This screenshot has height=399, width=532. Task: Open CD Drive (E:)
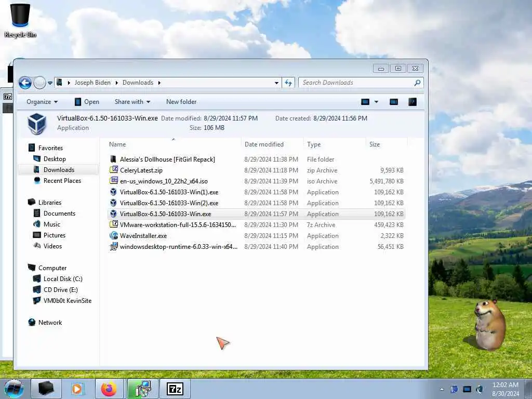(60, 290)
